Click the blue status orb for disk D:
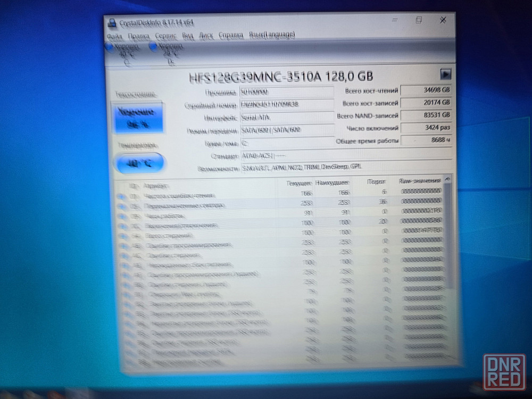This screenshot has height=399, width=532. 153,46
